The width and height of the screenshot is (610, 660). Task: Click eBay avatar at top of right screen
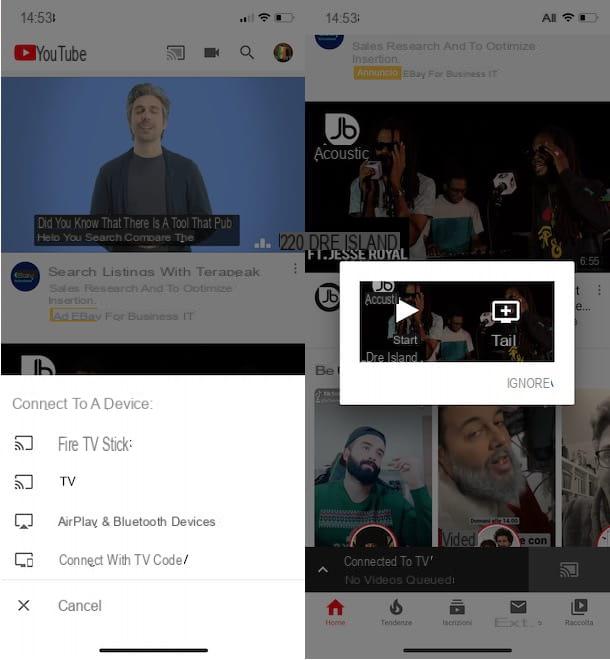click(329, 41)
